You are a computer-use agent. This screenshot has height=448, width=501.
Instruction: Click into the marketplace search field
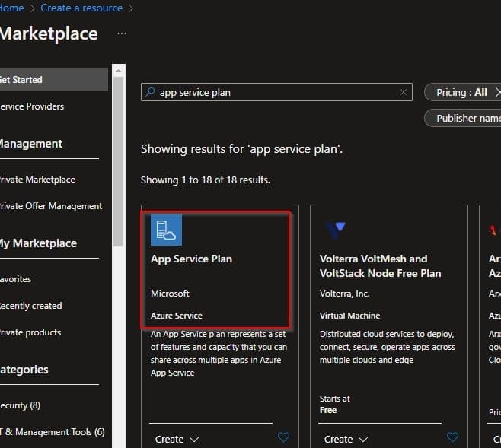click(274, 92)
